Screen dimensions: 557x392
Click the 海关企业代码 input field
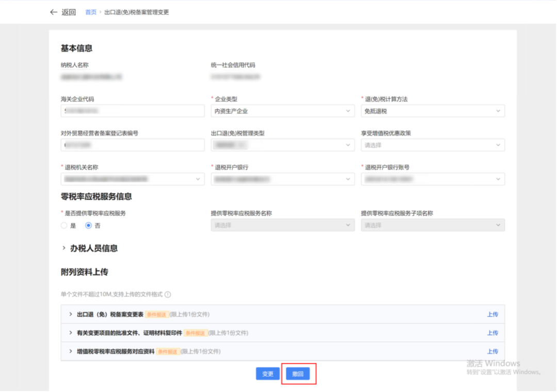pyautogui.click(x=132, y=111)
